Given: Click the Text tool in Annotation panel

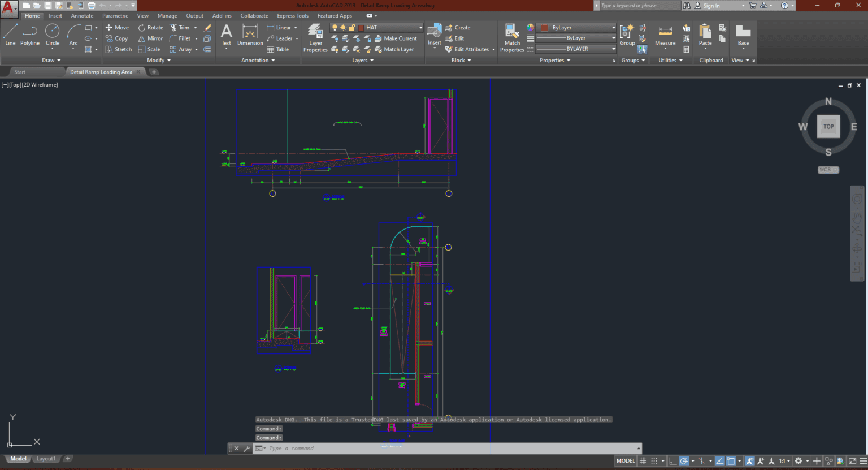Looking at the screenshot, I should tap(226, 35).
